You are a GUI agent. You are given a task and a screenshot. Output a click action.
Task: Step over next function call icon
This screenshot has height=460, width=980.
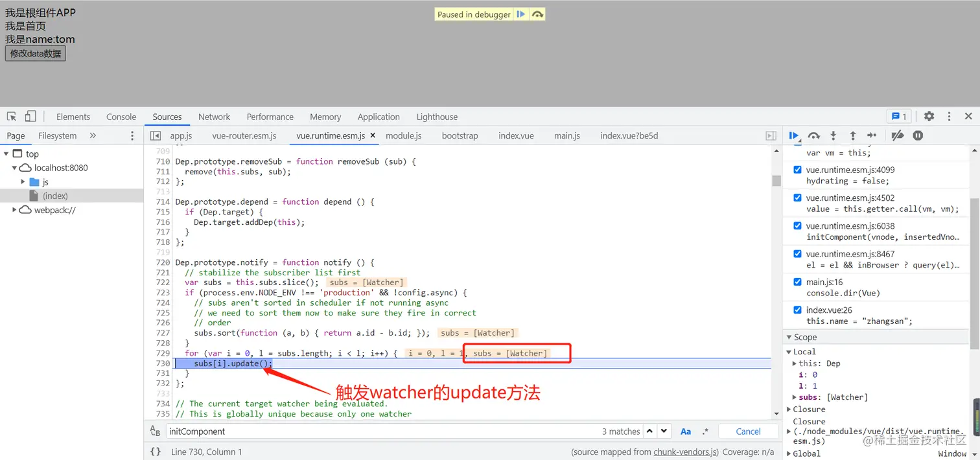pyautogui.click(x=814, y=135)
